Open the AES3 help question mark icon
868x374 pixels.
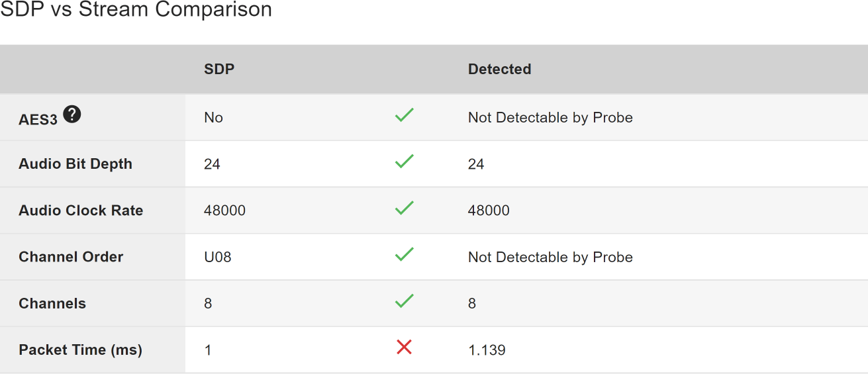click(72, 115)
